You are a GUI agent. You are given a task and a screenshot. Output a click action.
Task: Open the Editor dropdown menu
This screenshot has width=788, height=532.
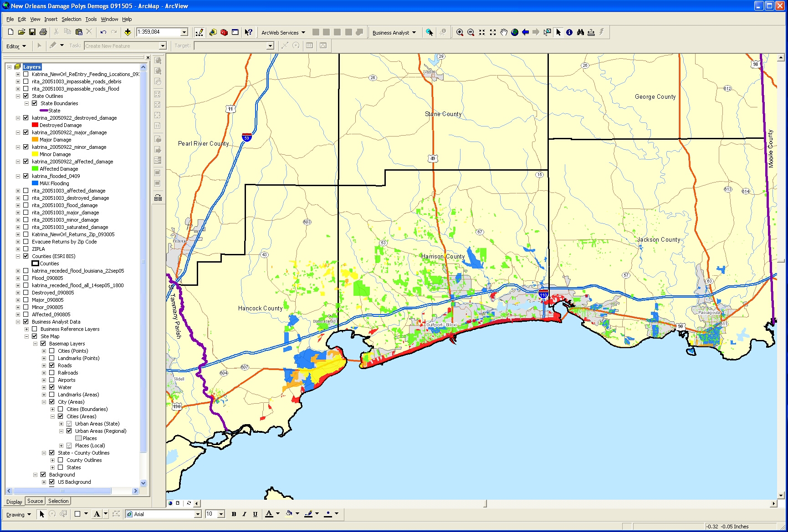pos(16,46)
